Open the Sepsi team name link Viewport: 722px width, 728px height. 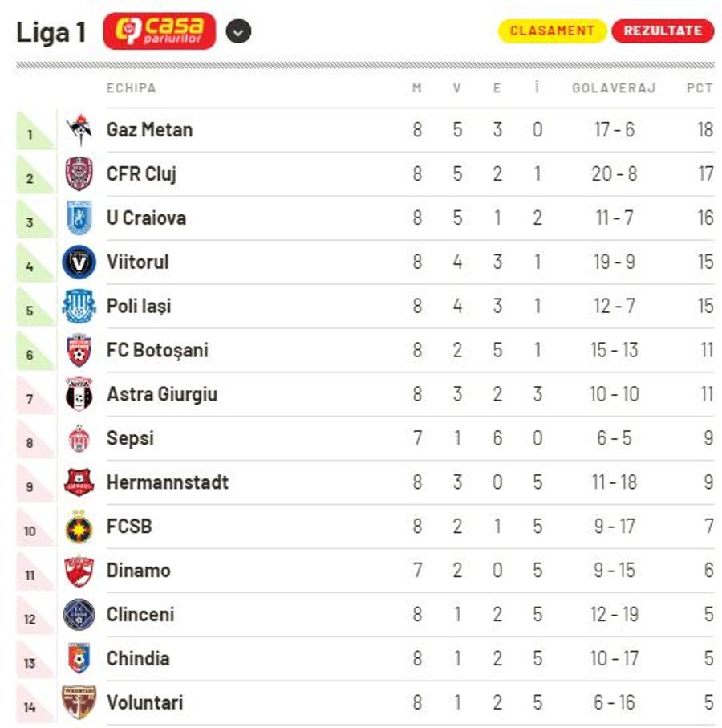click(131, 438)
